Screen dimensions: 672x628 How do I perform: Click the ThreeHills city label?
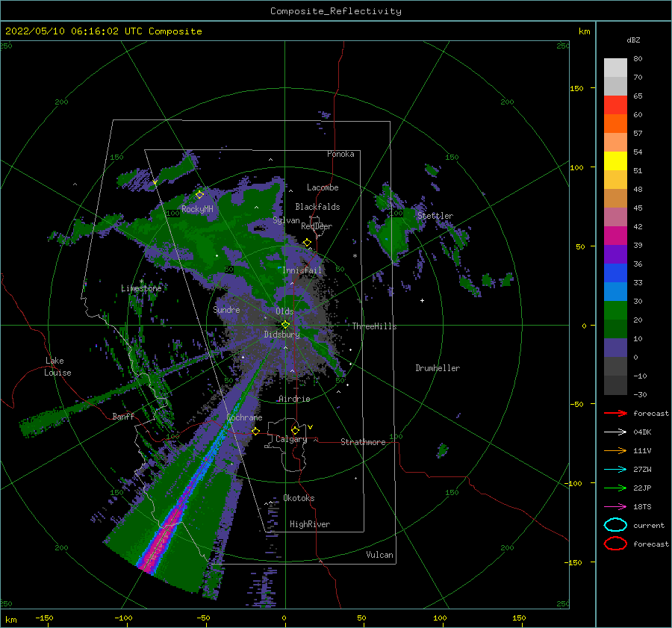pyautogui.click(x=375, y=326)
